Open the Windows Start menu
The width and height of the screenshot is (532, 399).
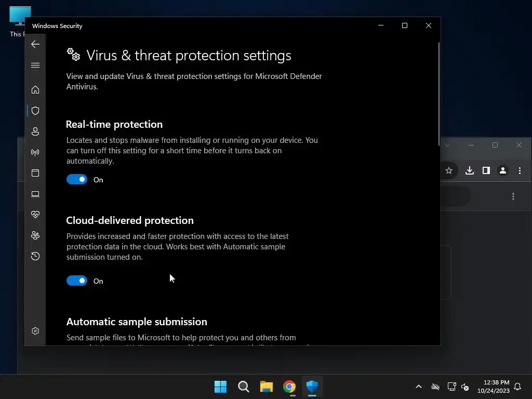tap(220, 387)
